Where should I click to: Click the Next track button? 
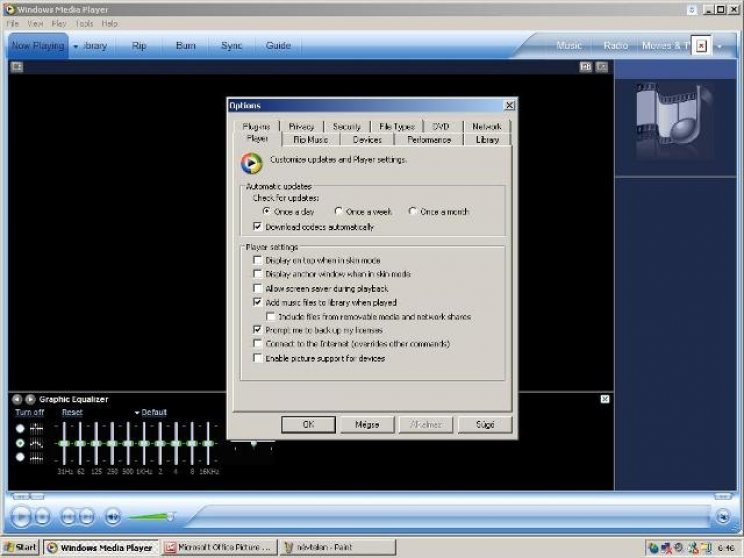(x=86, y=516)
